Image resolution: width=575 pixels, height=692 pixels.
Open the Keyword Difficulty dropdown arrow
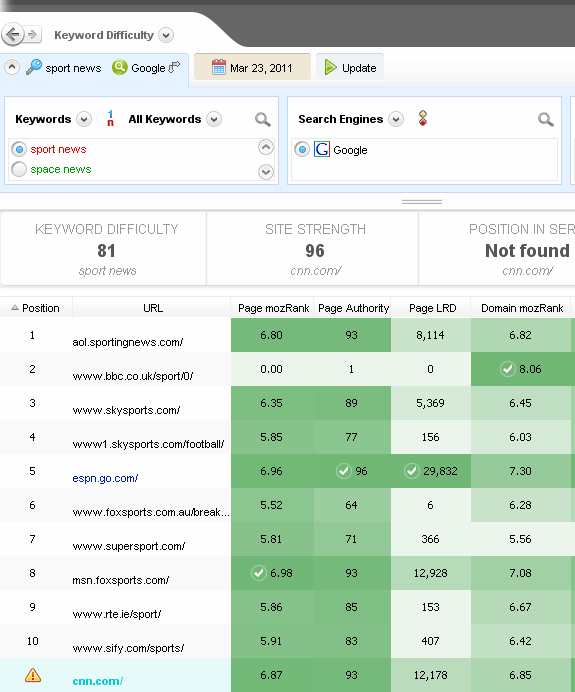point(166,35)
